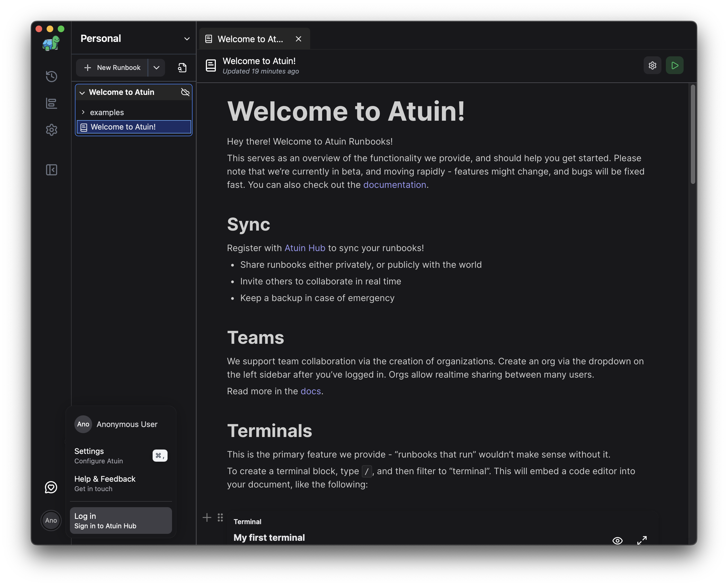Select Log in menu item
Viewport: 728px width, 586px height.
[x=120, y=521]
